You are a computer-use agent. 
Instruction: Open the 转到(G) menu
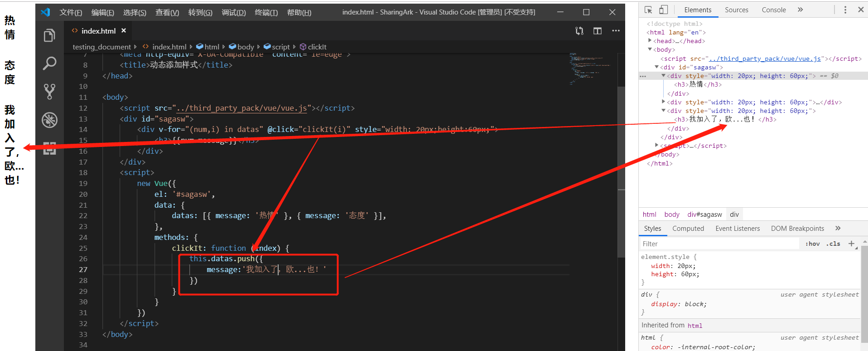pos(200,12)
